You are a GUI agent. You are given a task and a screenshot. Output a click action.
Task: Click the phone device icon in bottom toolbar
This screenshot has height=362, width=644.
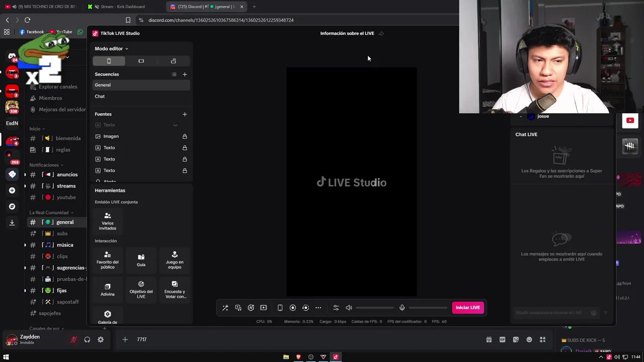click(x=280, y=308)
